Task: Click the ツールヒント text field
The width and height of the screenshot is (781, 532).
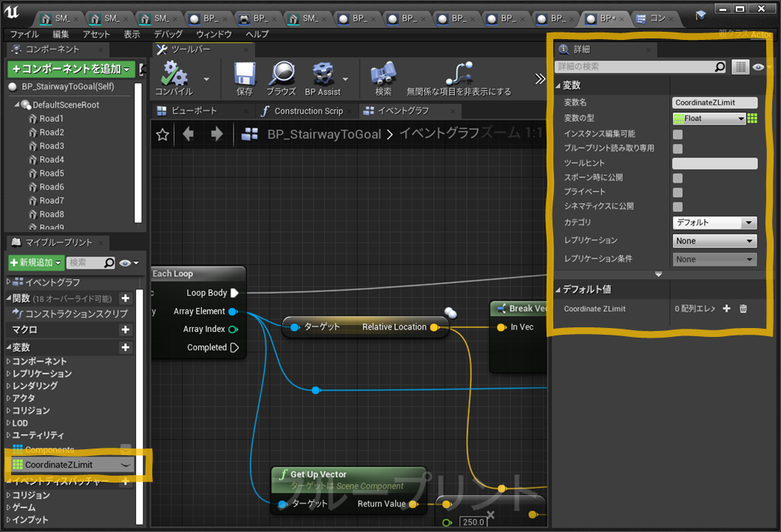Action: (714, 163)
